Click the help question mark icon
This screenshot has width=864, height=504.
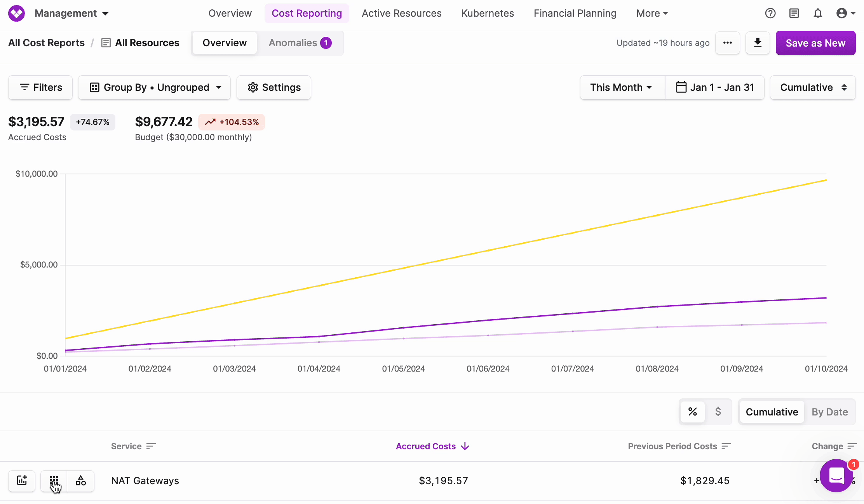770,13
